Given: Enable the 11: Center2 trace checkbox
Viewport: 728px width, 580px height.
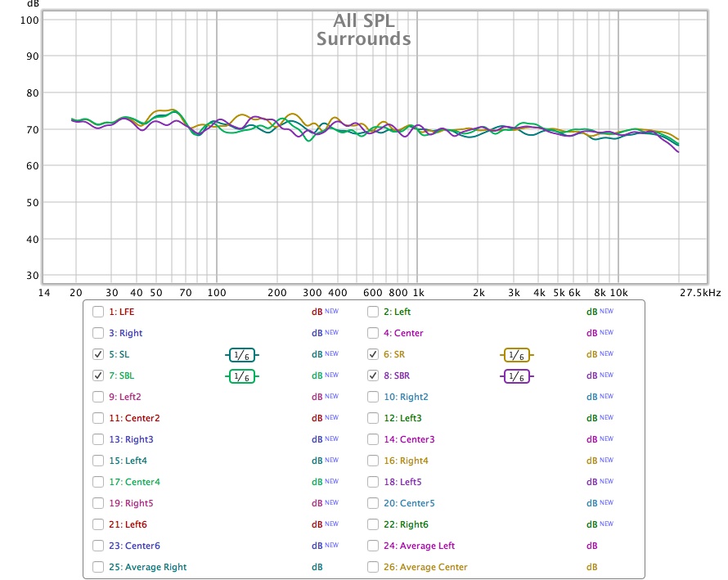Looking at the screenshot, I should pos(98,418).
